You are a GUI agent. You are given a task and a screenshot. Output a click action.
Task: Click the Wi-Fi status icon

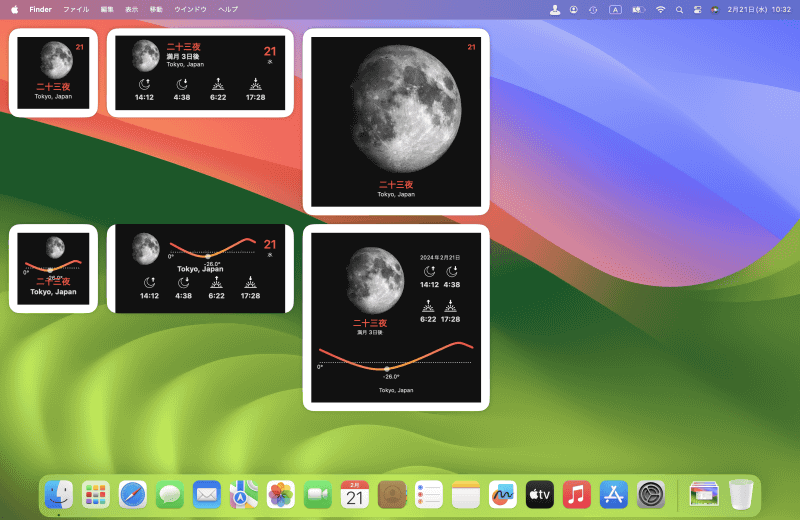660,9
